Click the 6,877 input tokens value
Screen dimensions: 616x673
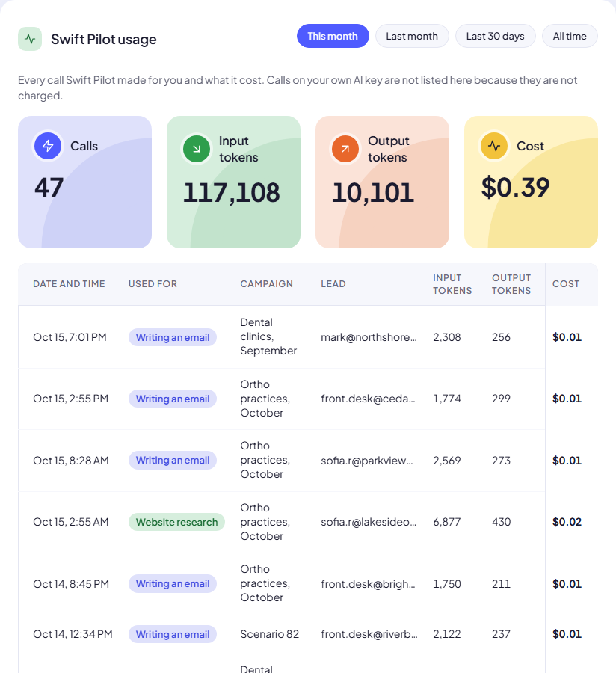click(446, 522)
